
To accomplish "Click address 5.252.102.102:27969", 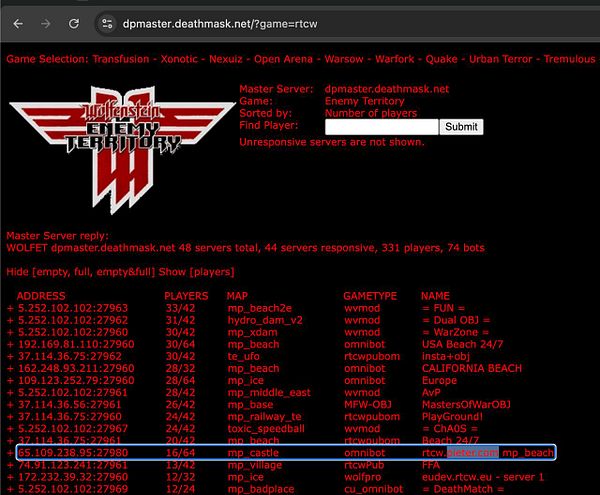I will 73,489.
